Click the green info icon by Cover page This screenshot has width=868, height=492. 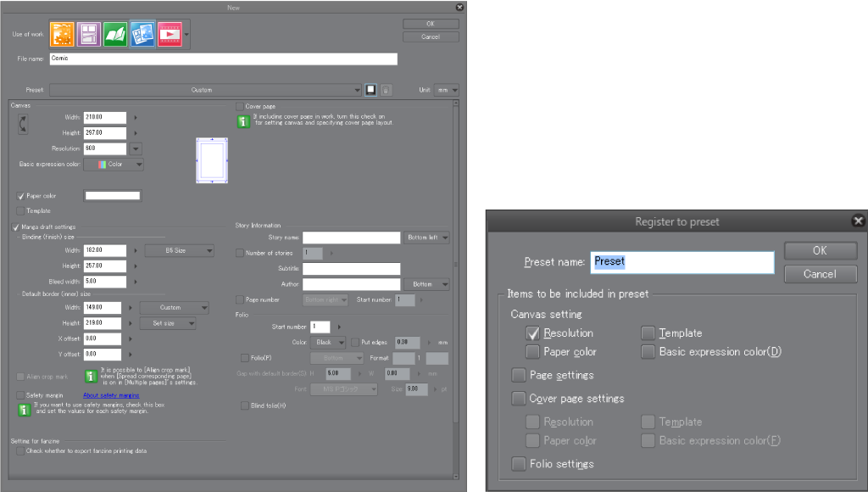242,121
